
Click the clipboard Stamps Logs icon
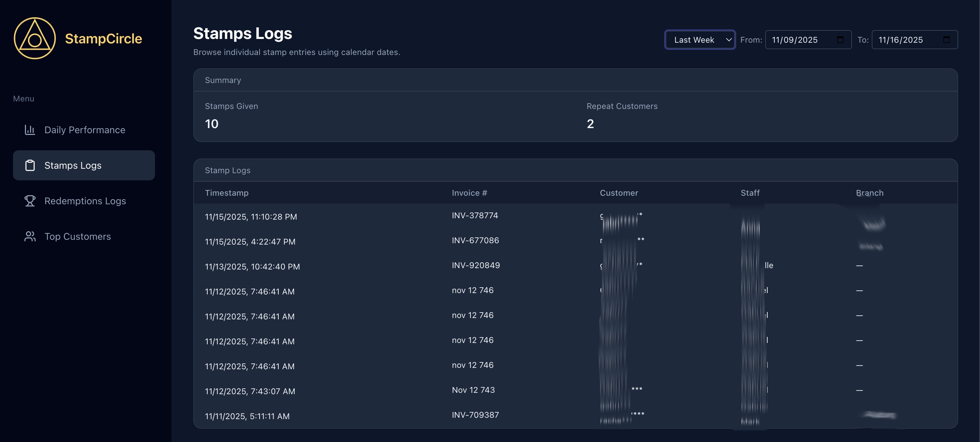(x=30, y=165)
